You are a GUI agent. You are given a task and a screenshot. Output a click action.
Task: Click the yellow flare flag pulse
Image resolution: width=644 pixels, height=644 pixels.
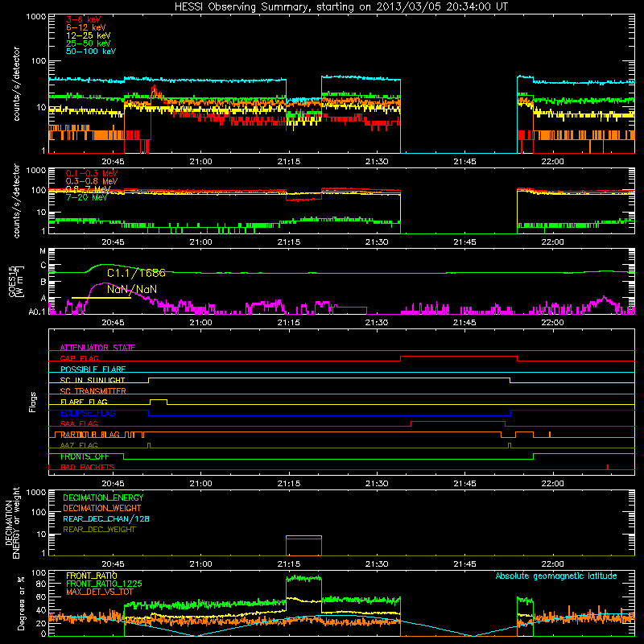(159, 402)
